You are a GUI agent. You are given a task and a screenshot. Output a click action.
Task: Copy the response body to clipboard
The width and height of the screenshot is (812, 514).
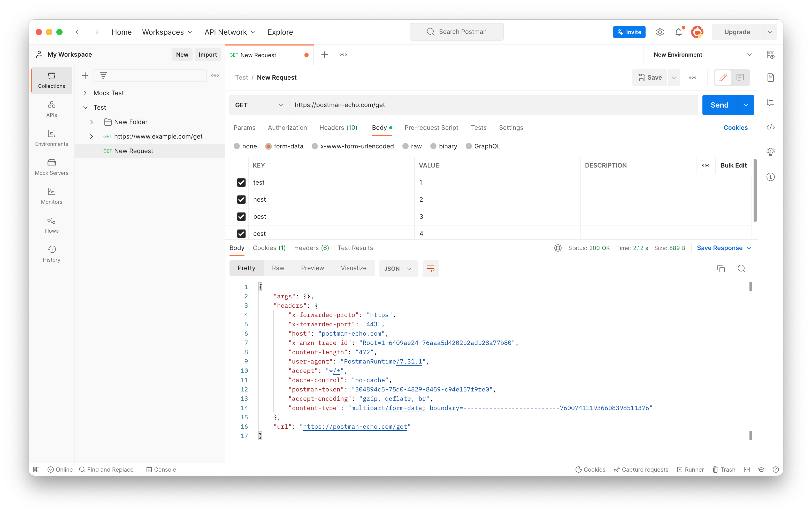click(721, 268)
